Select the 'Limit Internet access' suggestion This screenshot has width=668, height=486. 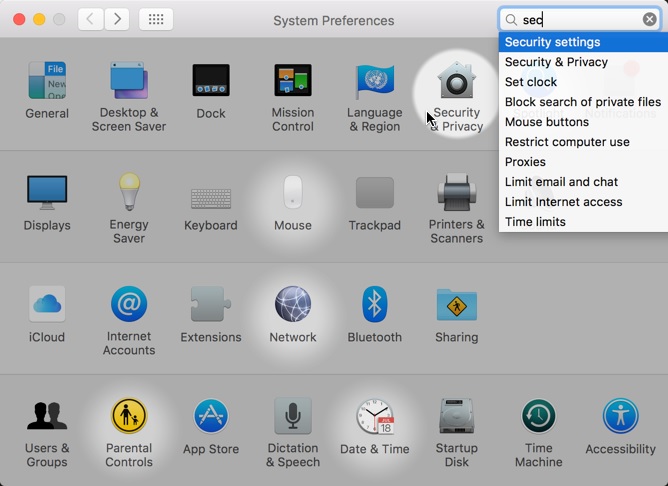tap(583, 202)
